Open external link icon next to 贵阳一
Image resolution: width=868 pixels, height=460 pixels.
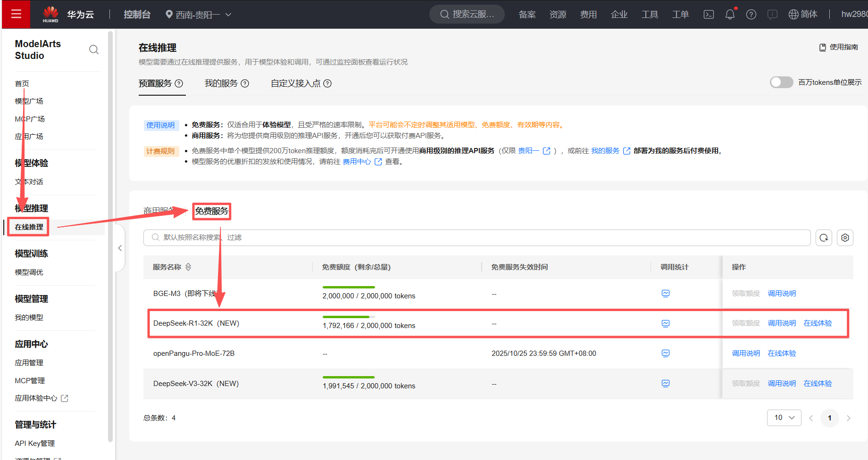(x=547, y=151)
